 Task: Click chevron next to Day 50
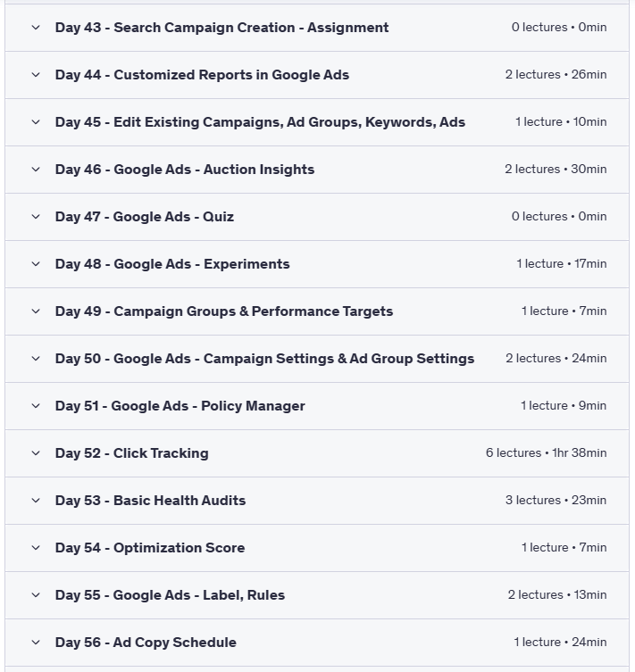coord(36,359)
